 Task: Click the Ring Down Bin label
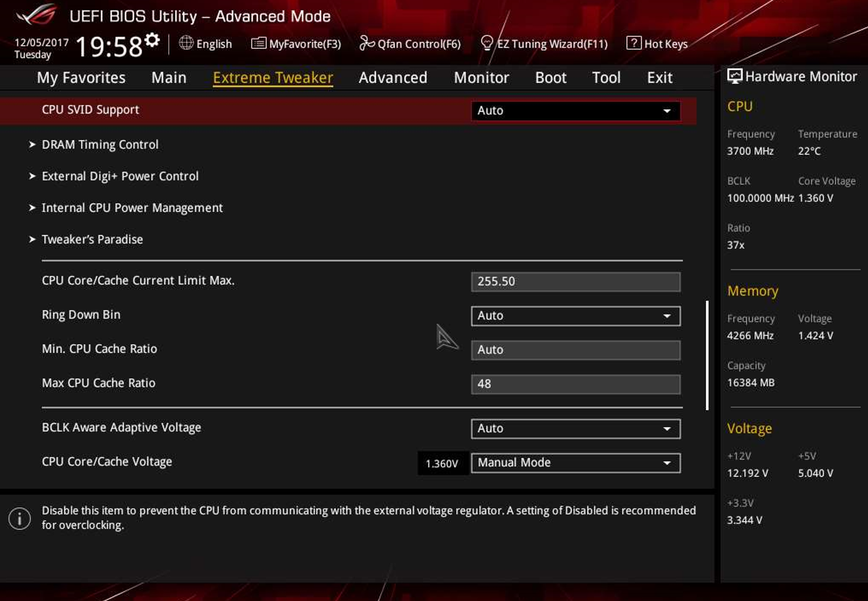[81, 315]
